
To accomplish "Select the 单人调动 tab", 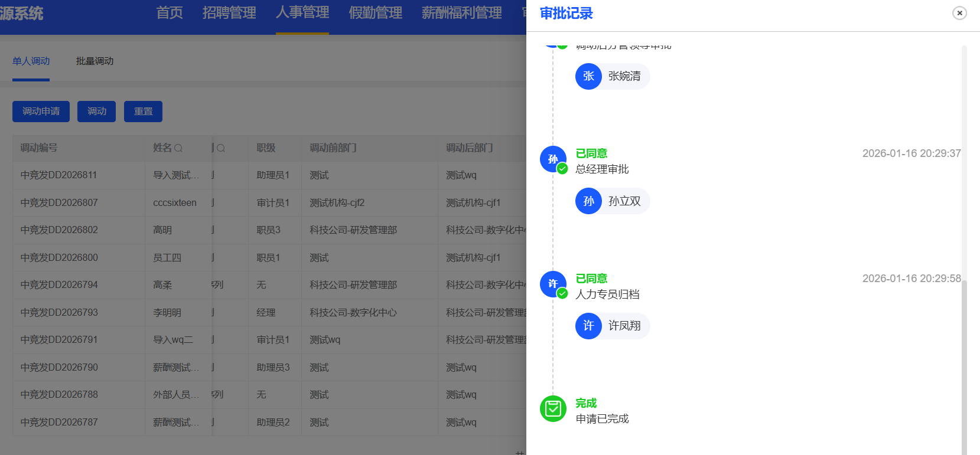I will 31,61.
